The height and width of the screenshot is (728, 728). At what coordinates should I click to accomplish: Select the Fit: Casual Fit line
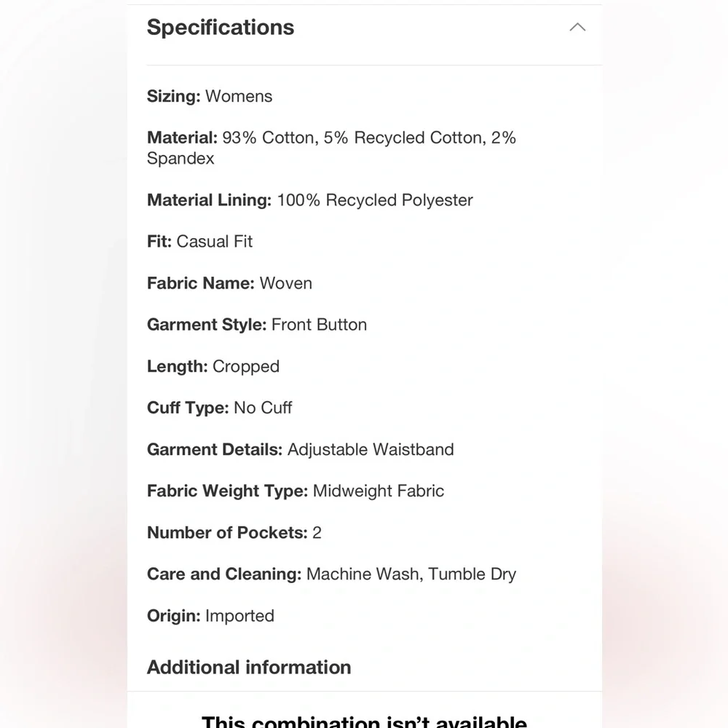pos(199,242)
